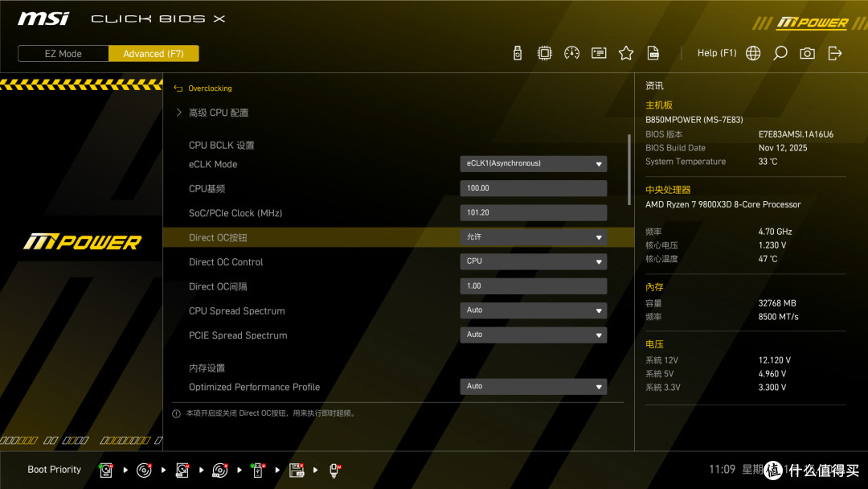This screenshot has height=489, width=868.
Task: Click the magnifier search icon
Action: coord(780,53)
